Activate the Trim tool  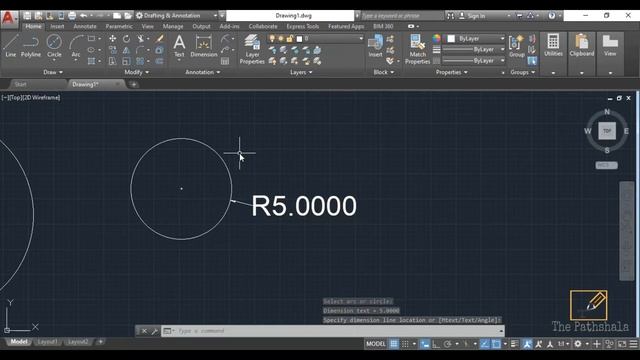coord(140,39)
